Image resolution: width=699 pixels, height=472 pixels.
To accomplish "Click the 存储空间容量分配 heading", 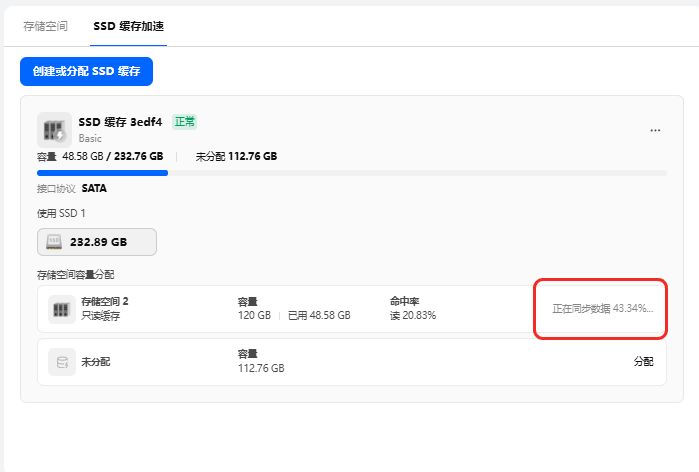I will coord(75,275).
